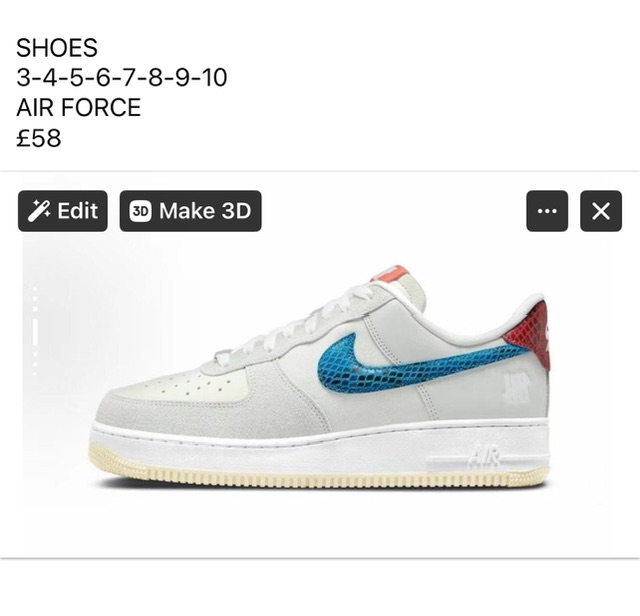Remove the photo using the X button

tap(601, 211)
